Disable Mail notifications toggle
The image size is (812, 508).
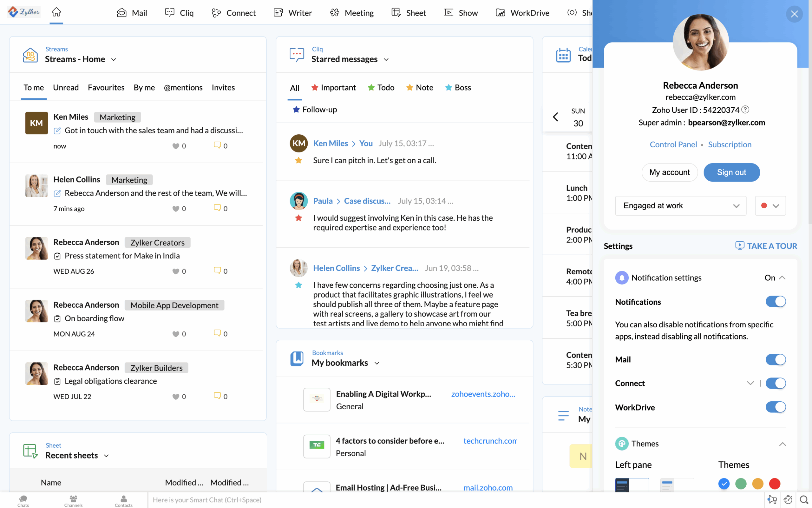776,359
